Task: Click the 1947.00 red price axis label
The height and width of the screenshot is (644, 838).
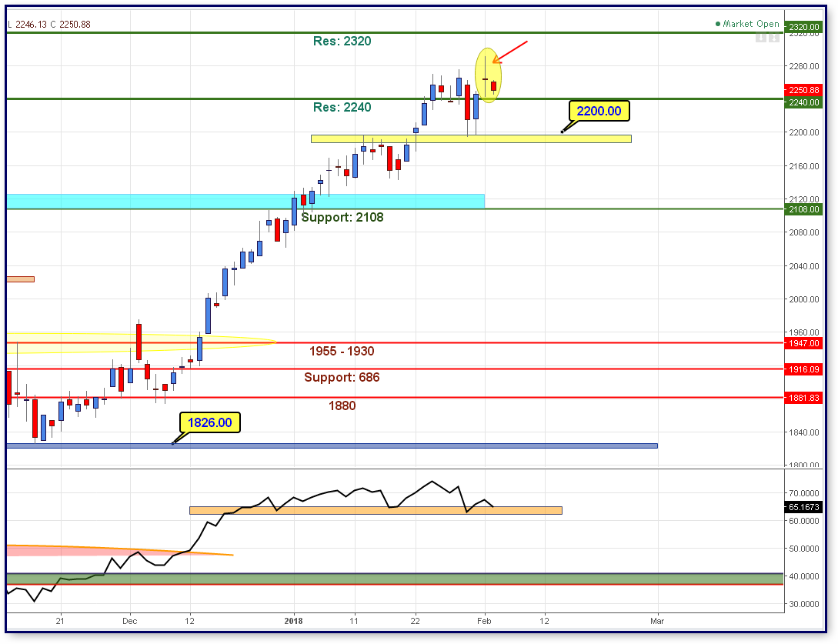Action: [804, 343]
